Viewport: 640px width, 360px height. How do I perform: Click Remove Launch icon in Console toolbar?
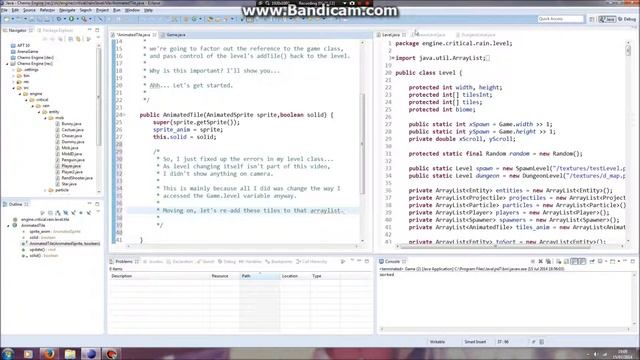tap(540, 261)
